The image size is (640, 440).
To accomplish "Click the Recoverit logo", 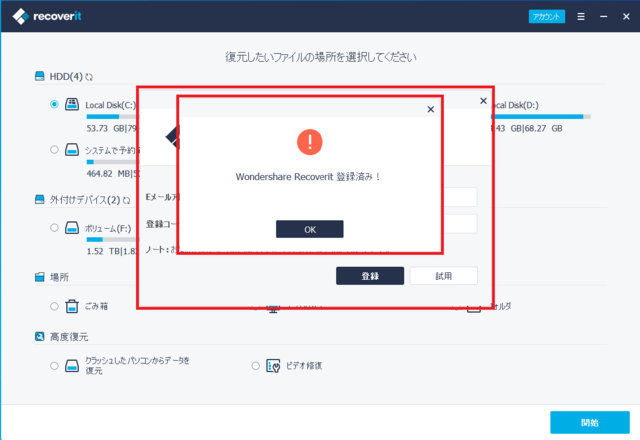I will pyautogui.click(x=47, y=16).
